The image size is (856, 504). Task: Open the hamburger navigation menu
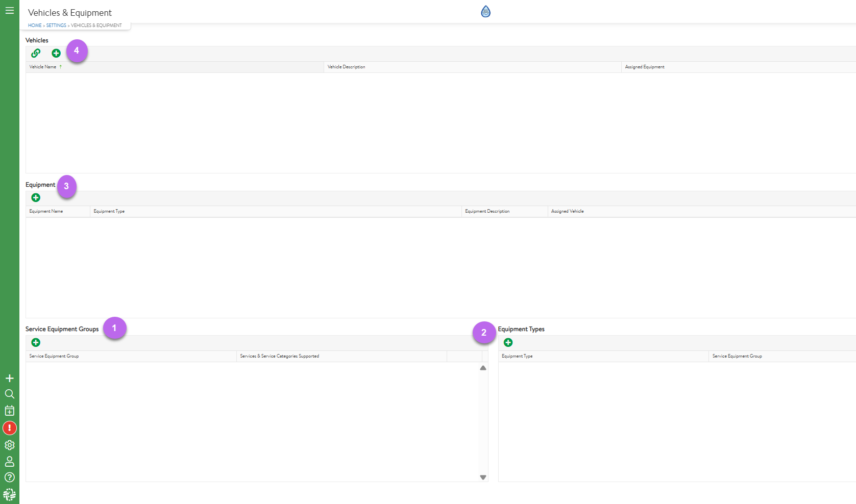[9, 10]
